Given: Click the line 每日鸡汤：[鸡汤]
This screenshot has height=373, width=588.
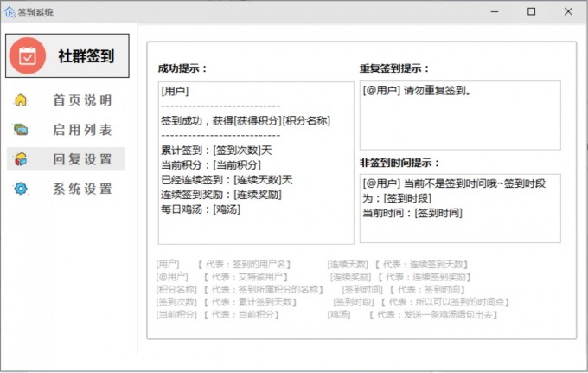Looking at the screenshot, I should point(201,209).
